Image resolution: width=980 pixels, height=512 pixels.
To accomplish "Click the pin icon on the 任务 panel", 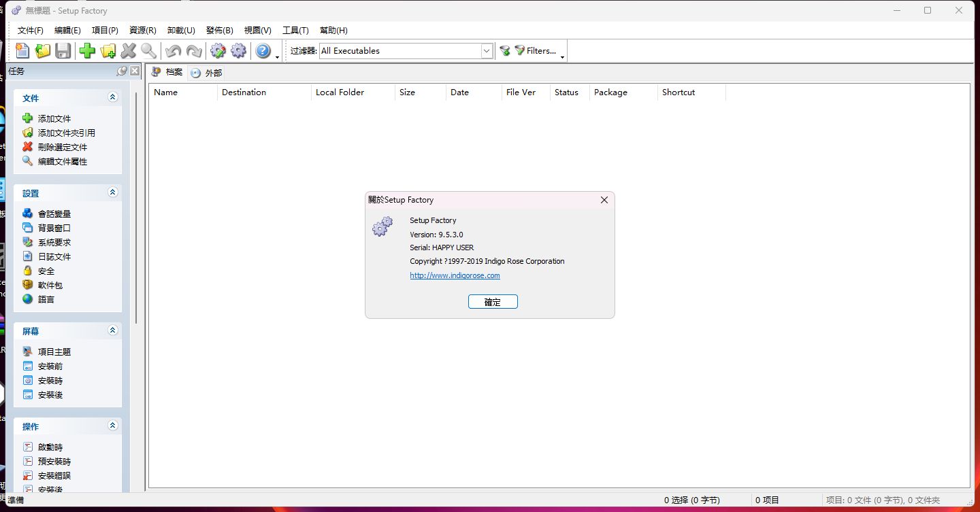I will tap(122, 71).
